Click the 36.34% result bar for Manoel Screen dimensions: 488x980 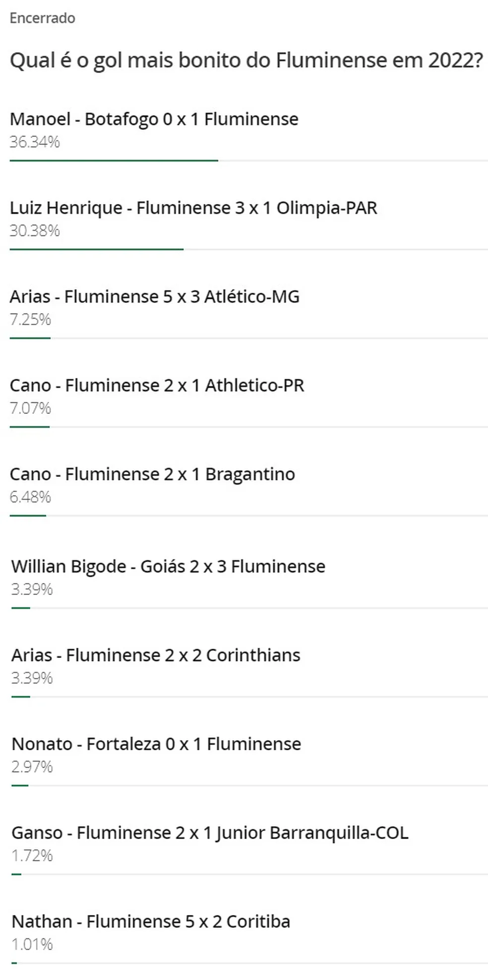pos(114,161)
